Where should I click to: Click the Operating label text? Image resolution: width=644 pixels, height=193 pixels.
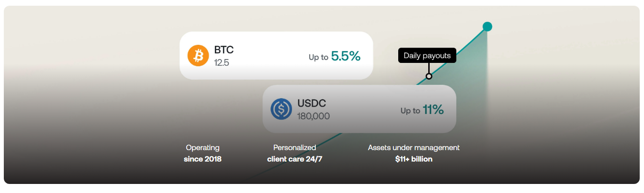tap(202, 148)
